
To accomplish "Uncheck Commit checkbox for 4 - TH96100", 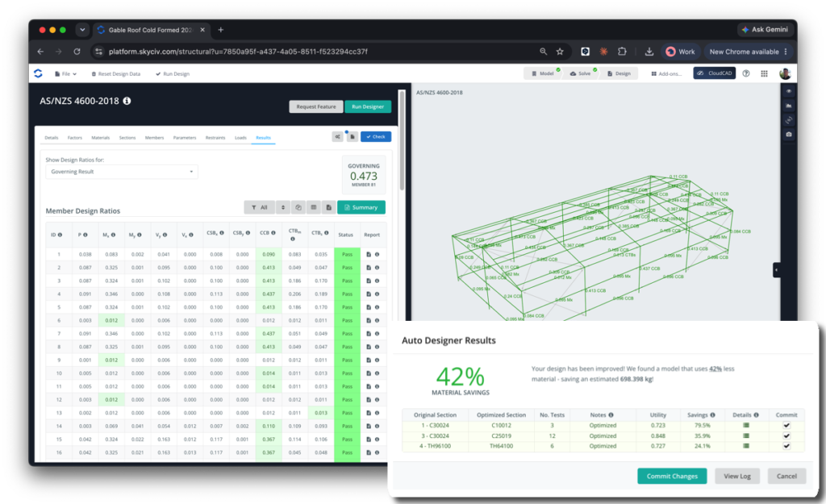I will 786,446.
